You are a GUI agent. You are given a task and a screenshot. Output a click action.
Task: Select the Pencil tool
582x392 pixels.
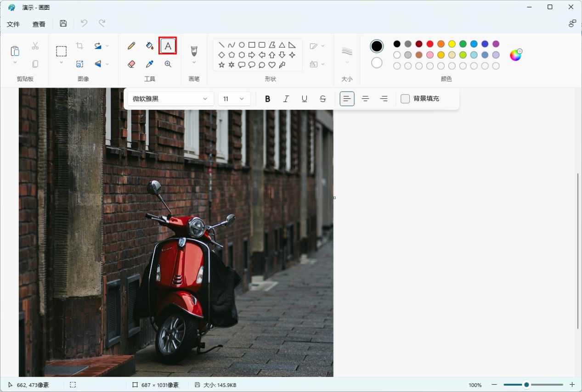[131, 45]
